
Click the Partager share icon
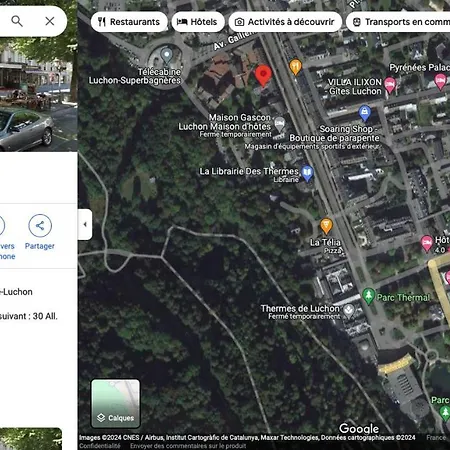[40, 226]
